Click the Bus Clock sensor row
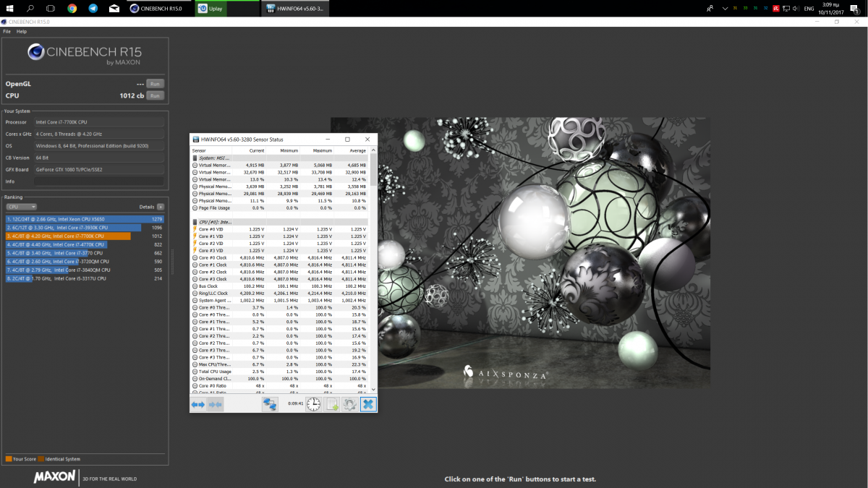The image size is (868, 488). click(x=280, y=286)
